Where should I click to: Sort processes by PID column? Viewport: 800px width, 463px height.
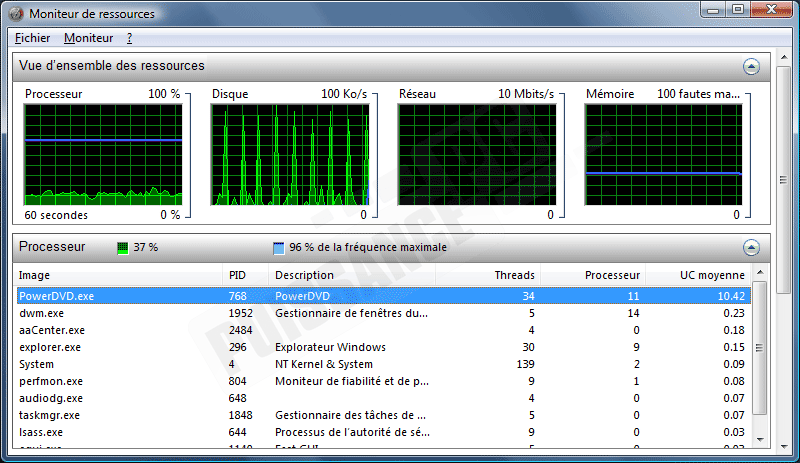tap(245, 275)
